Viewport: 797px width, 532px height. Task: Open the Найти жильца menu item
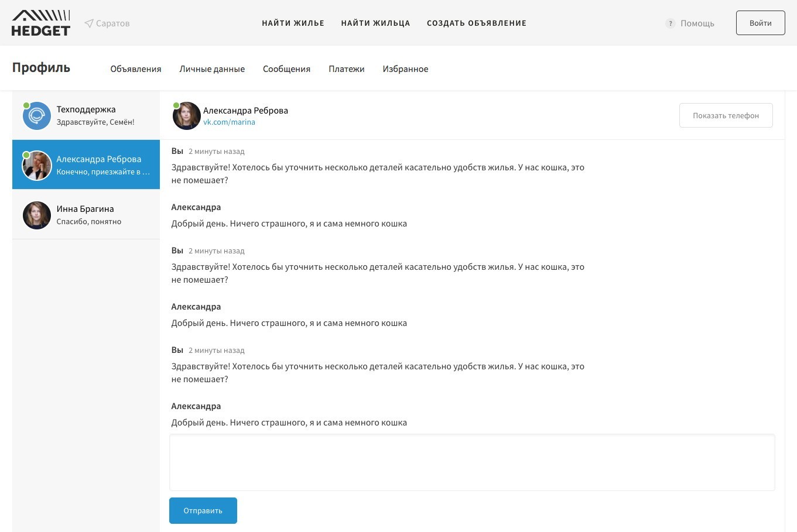(375, 23)
